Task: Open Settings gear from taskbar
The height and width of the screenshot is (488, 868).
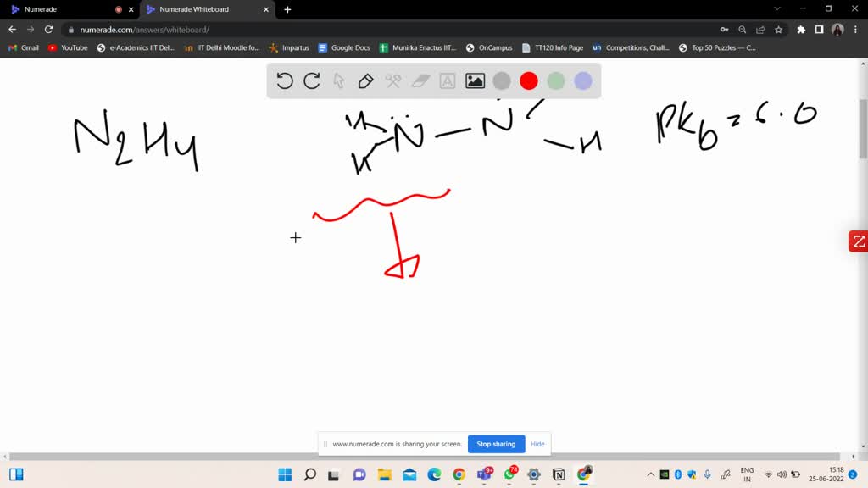Action: tap(534, 474)
